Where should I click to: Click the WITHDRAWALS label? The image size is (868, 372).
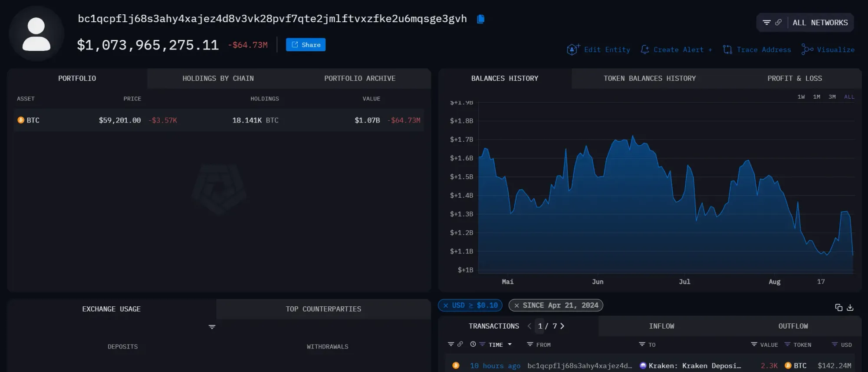[328, 347]
